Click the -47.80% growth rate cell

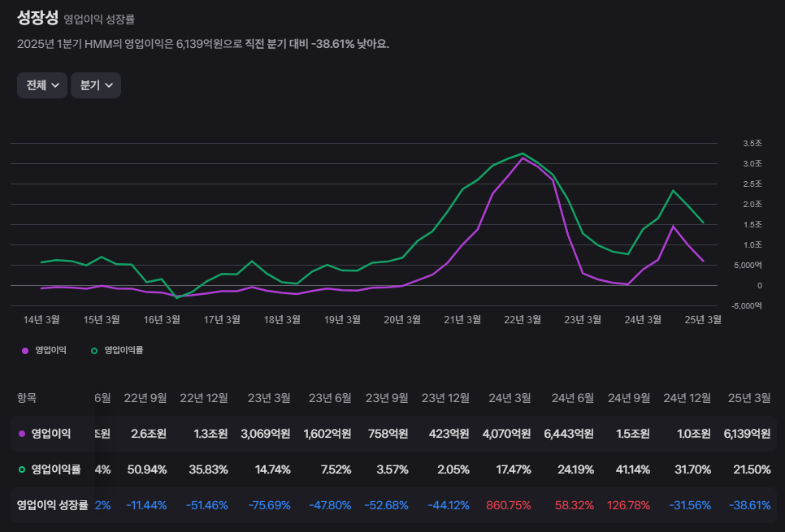[x=330, y=505]
